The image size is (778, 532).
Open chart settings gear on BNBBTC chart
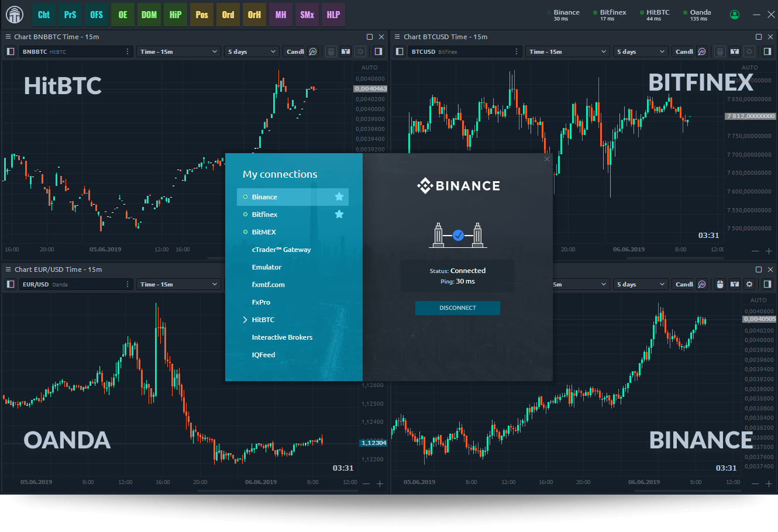(361, 51)
